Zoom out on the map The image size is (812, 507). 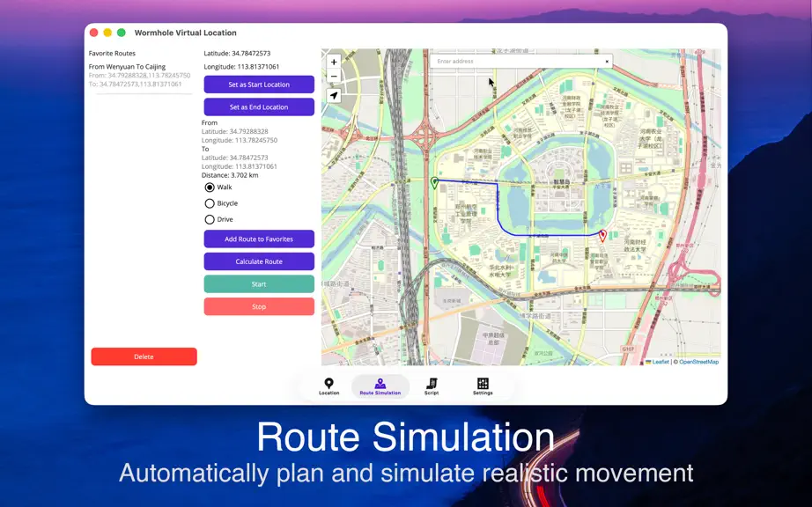[334, 76]
